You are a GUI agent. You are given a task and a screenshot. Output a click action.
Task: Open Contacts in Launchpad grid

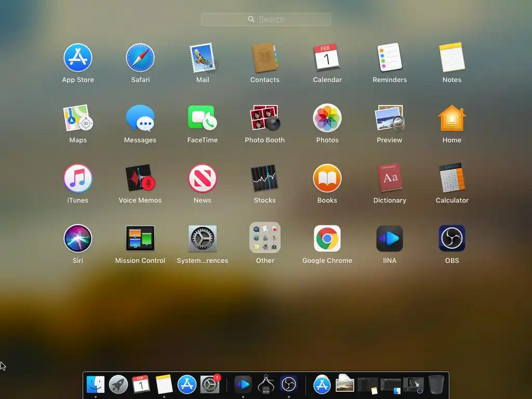point(264,58)
